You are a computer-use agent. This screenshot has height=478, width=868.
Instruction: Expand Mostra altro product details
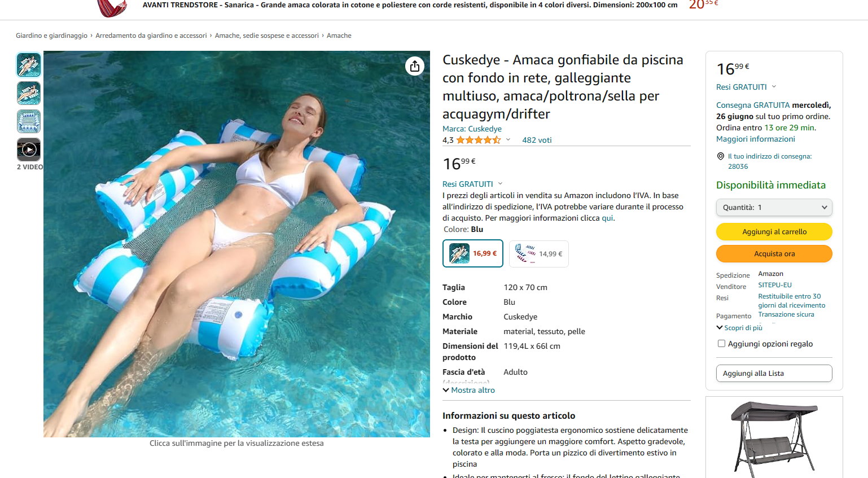coord(468,390)
